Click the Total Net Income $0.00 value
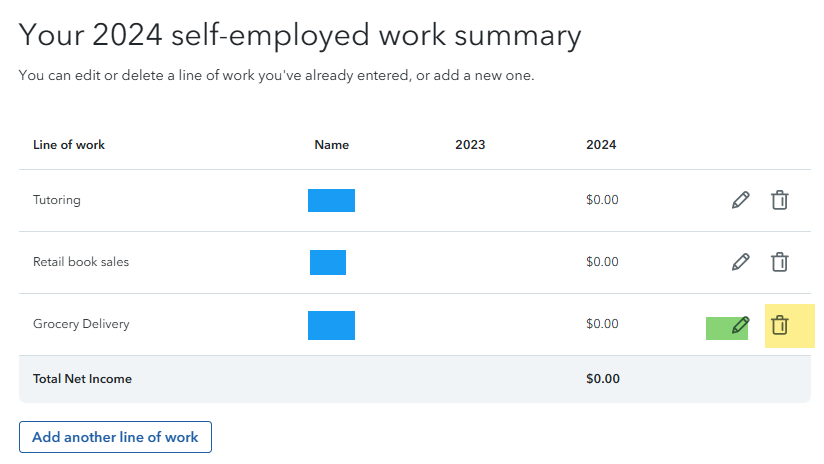This screenshot has height=464, width=824. (x=603, y=379)
